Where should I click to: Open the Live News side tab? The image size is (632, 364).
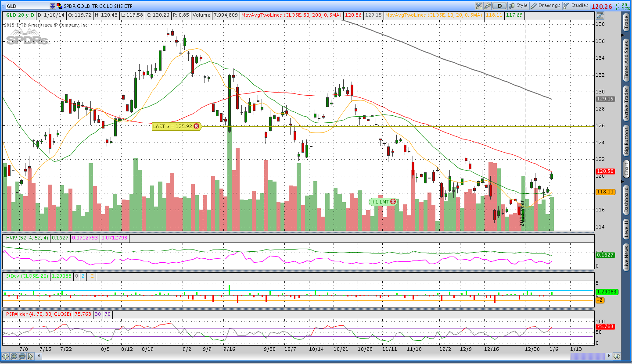click(x=626, y=258)
